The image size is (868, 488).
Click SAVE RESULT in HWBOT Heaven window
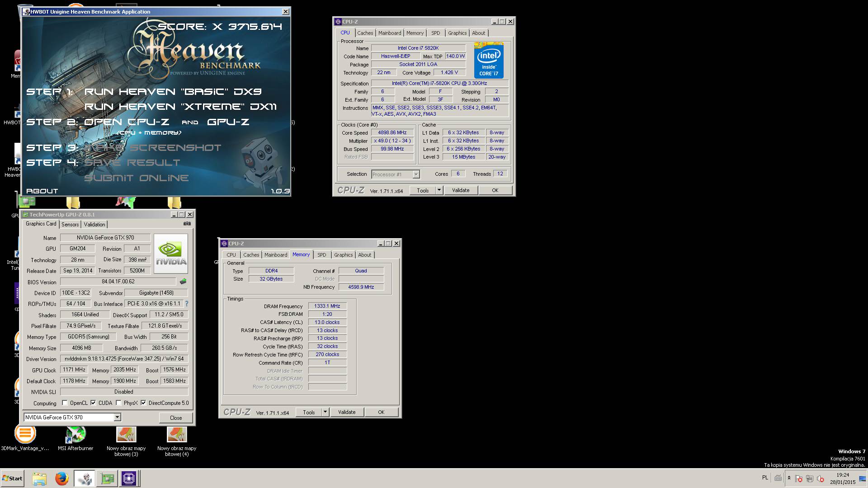(x=132, y=163)
